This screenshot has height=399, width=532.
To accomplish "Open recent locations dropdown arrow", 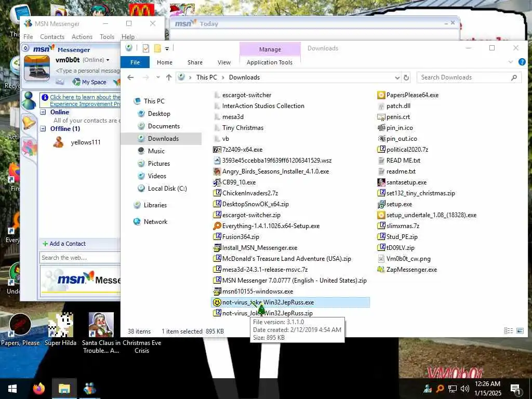I will click(158, 77).
